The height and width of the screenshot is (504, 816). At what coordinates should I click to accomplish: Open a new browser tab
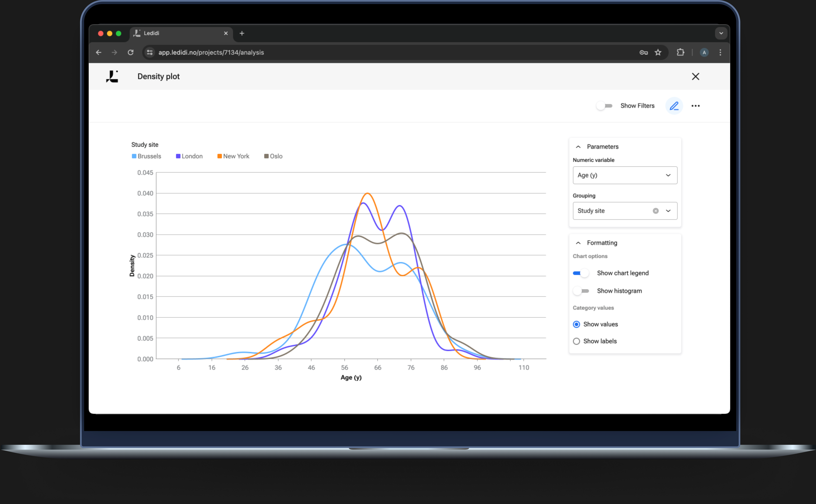(x=242, y=33)
